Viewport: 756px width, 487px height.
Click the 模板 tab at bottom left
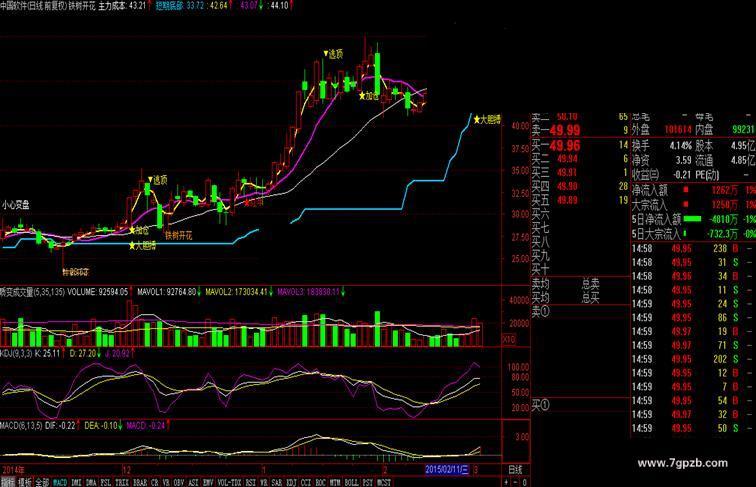coord(25,482)
